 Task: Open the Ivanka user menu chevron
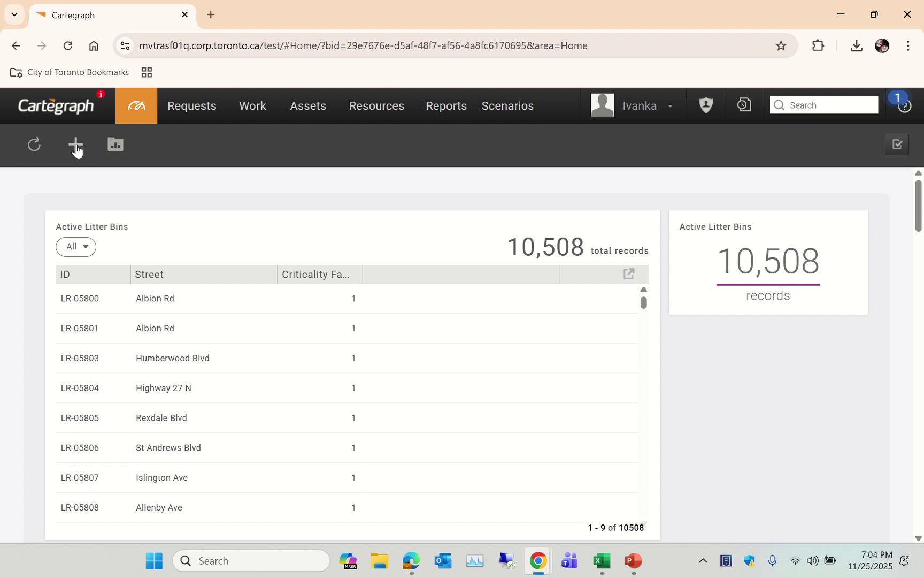tap(670, 105)
